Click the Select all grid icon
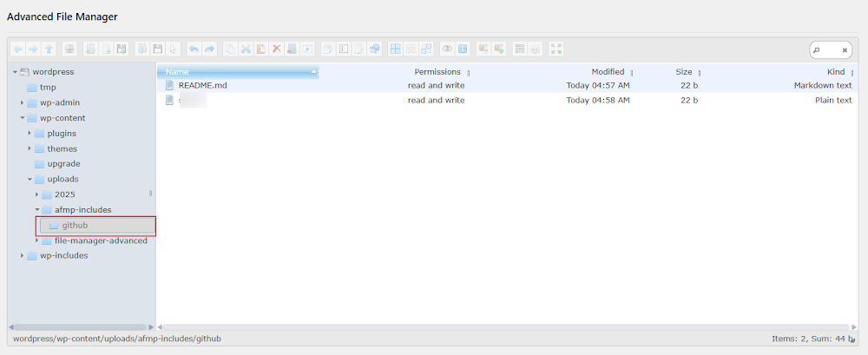 [395, 49]
